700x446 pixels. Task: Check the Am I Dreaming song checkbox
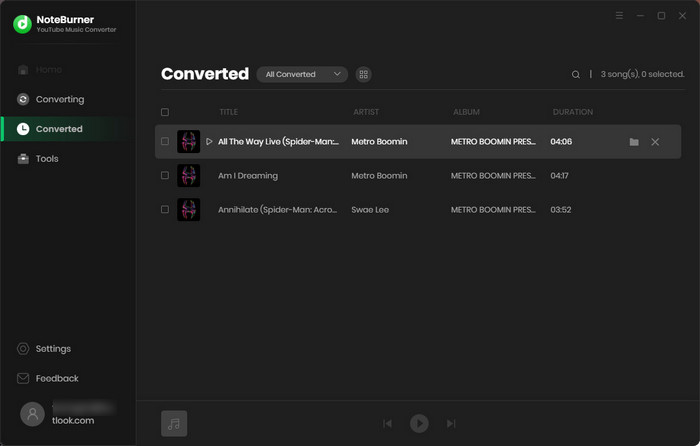[165, 175]
